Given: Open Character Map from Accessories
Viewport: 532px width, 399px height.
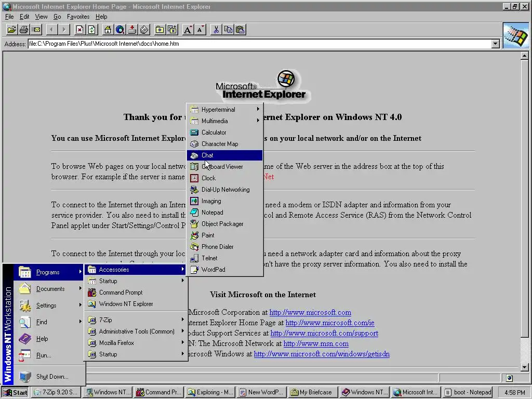Looking at the screenshot, I should tap(224, 144).
